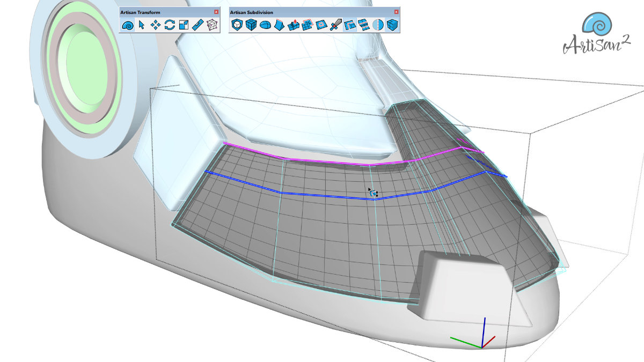The height and width of the screenshot is (362, 644).
Task: Click the flat grid with red border icon
Action: (x=308, y=25)
